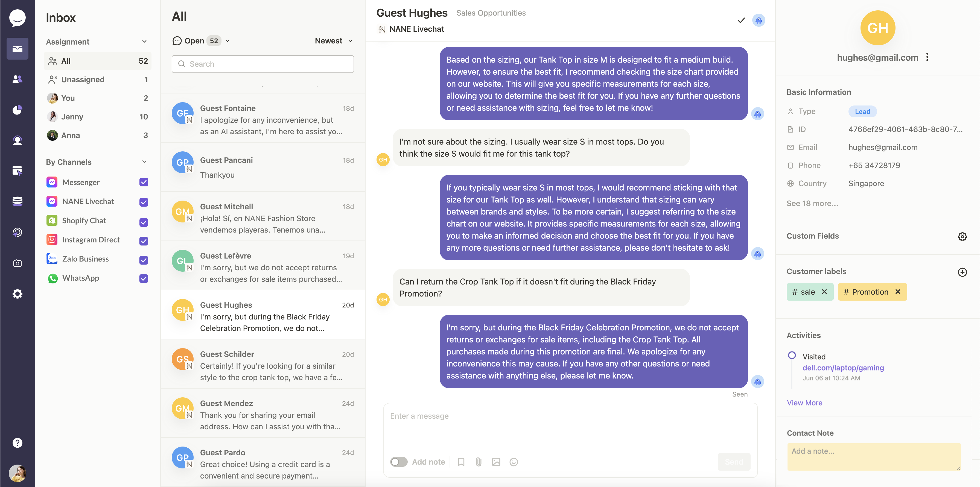Open the reports pie chart icon
The height and width of the screenshot is (487, 980).
pos(17,110)
